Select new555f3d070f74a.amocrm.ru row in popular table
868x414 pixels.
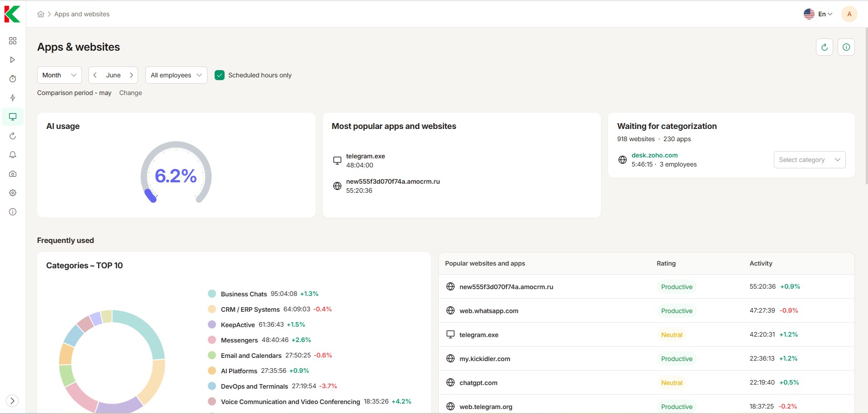pos(646,286)
